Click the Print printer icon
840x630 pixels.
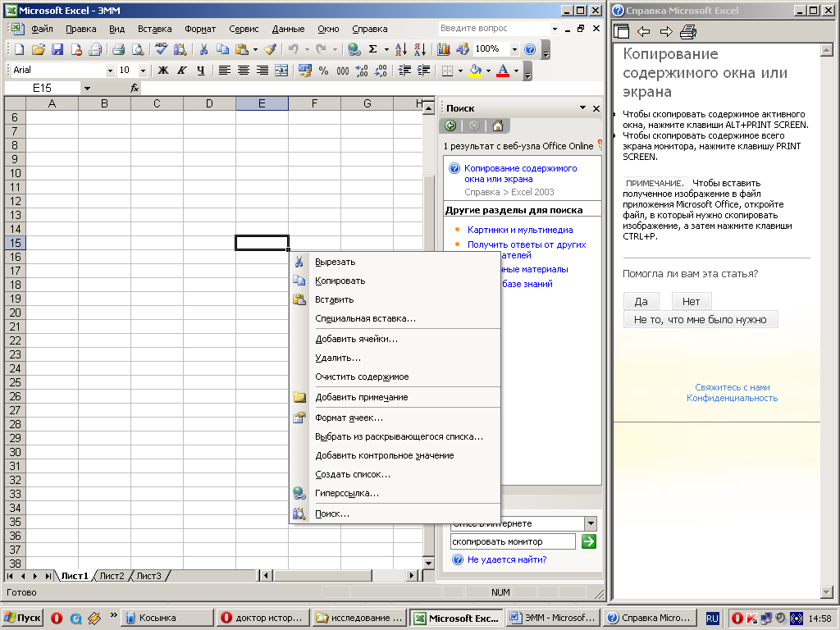point(118,49)
